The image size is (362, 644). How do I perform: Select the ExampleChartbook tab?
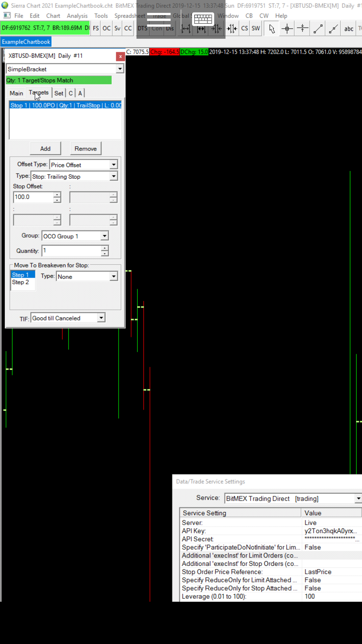pos(26,42)
